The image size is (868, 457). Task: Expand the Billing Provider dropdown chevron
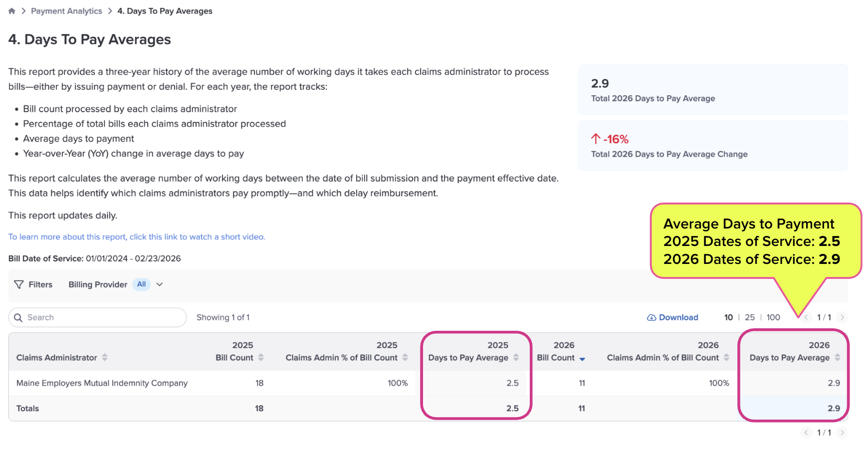(160, 284)
